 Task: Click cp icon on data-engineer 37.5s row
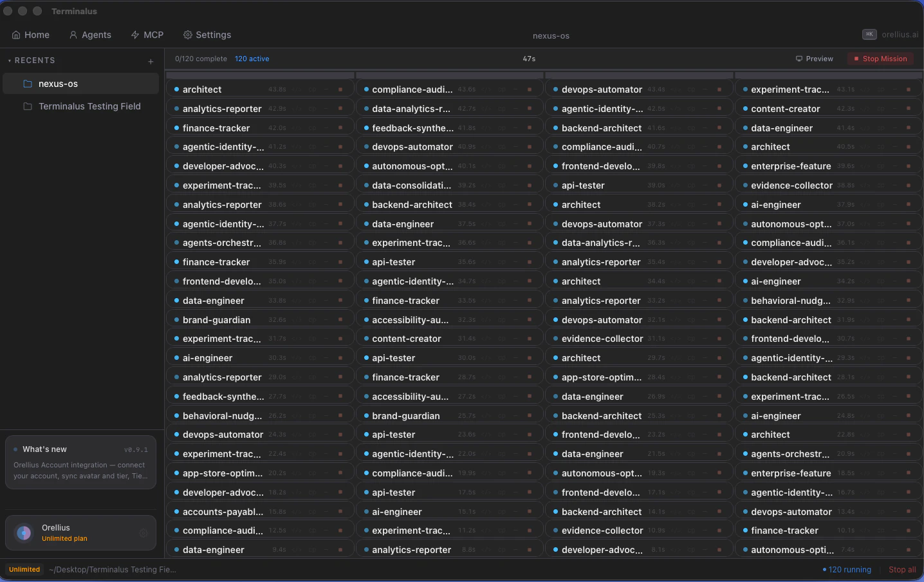[502, 223]
